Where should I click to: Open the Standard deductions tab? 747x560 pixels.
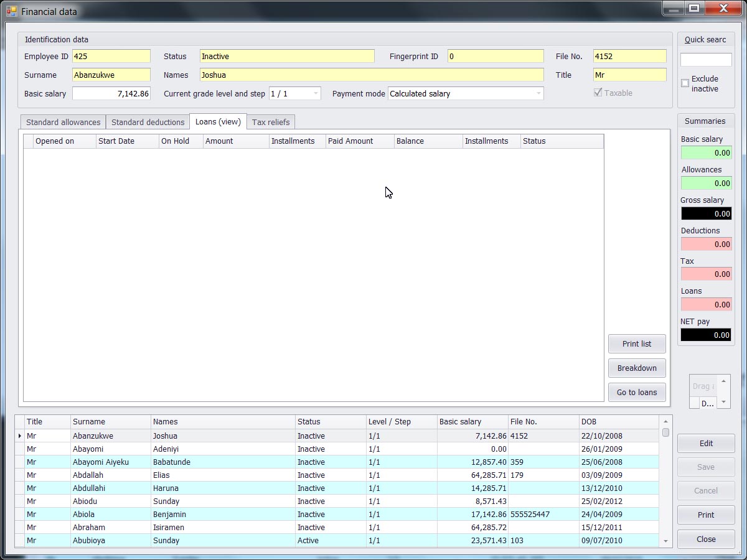(148, 122)
